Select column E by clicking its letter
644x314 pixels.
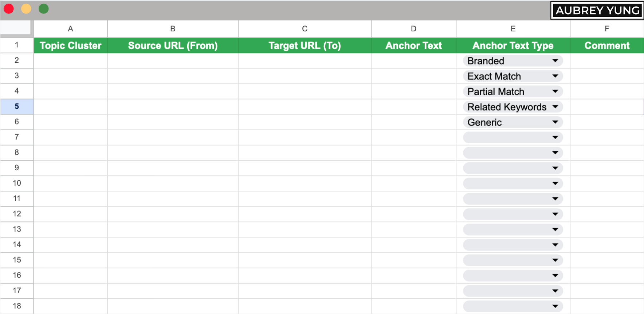[x=513, y=28]
